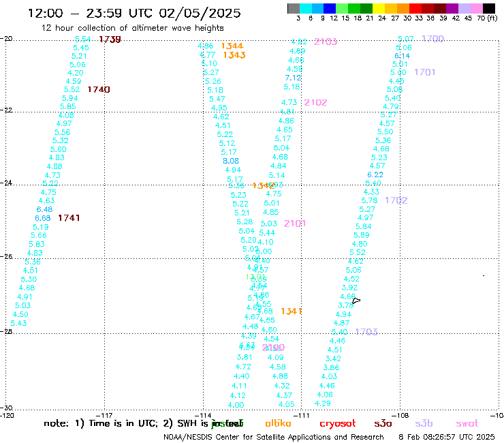Screen dimensions: 504x443
Task: Pick the pink swatch in the color scale
Action: (477, 8)
